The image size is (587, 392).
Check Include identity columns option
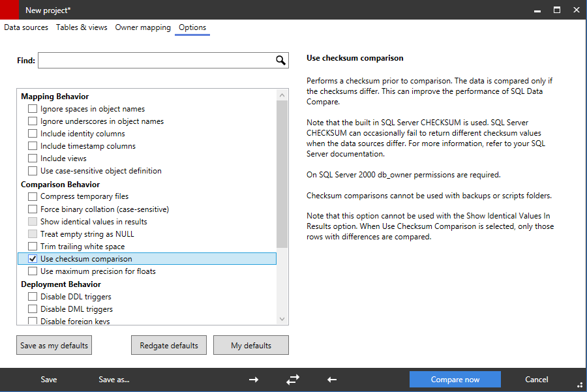point(33,134)
